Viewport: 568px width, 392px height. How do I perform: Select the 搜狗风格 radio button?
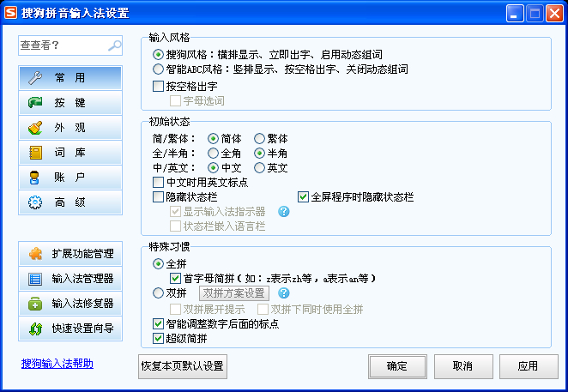(158, 55)
